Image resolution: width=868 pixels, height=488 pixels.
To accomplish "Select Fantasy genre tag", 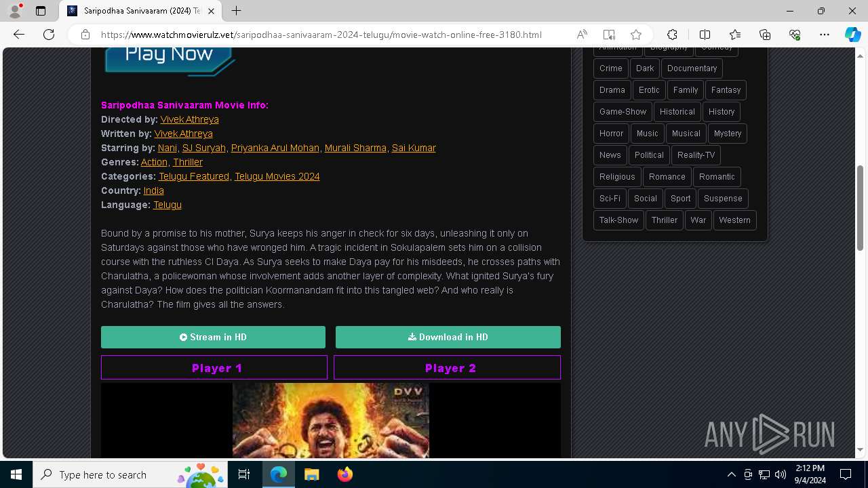I will 726,90.
